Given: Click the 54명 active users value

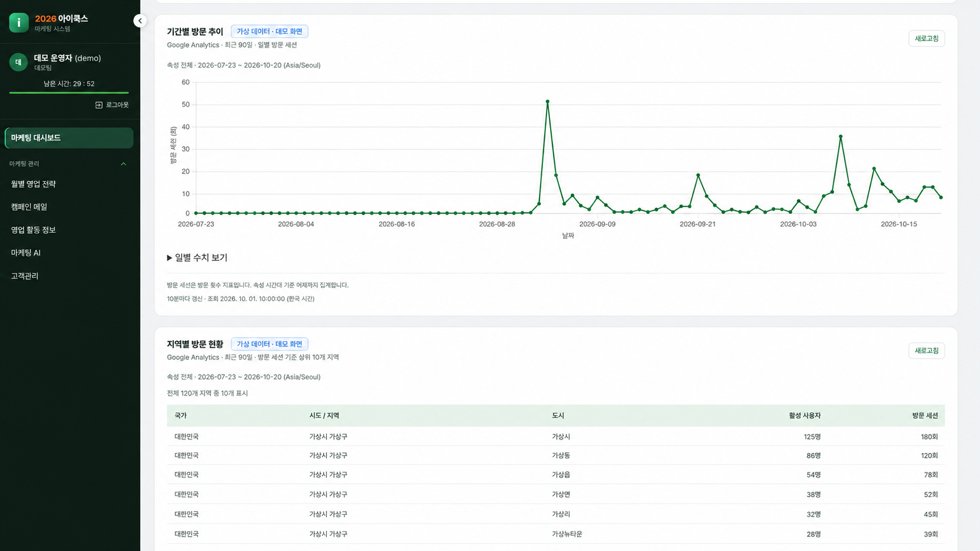Looking at the screenshot, I should click(814, 475).
